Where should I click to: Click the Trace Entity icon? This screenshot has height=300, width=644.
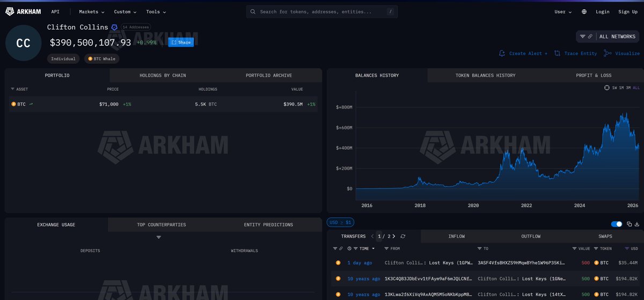(557, 53)
